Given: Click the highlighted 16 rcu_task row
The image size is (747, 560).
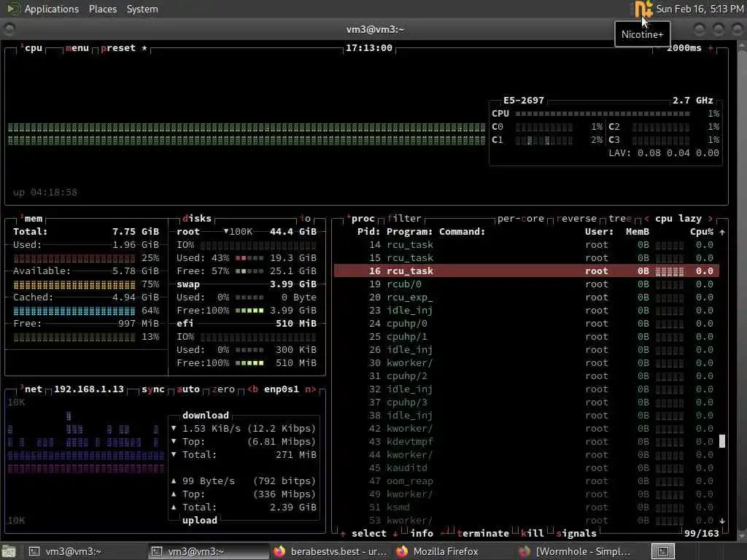Looking at the screenshot, I should (526, 271).
